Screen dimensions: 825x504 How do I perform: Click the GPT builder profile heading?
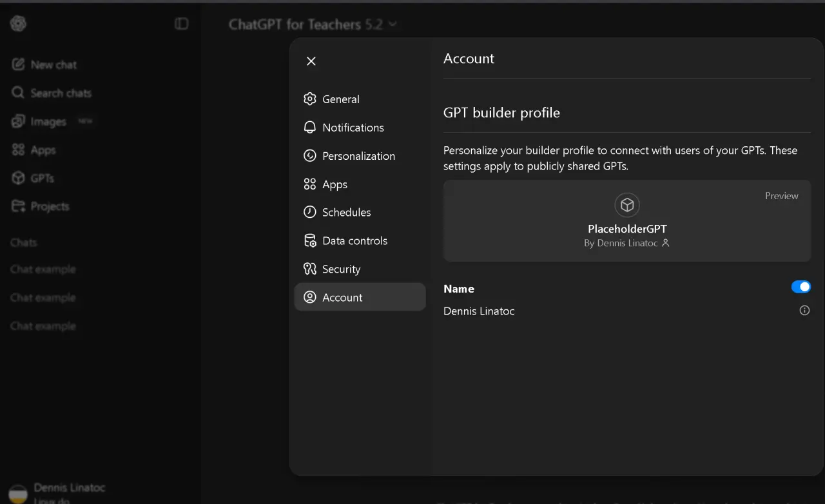[x=501, y=113]
